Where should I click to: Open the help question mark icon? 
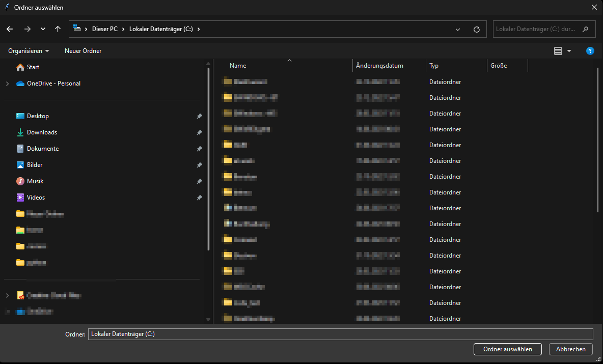click(x=590, y=51)
